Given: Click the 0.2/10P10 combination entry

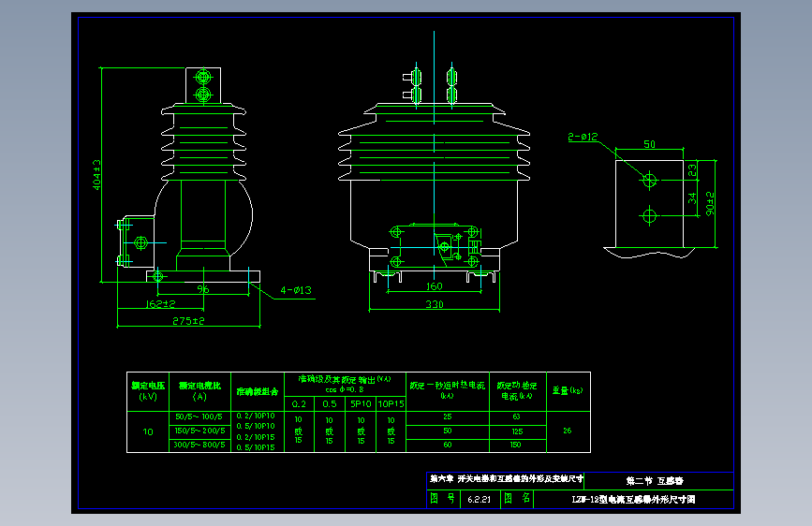Looking at the screenshot, I should pyautogui.click(x=256, y=416).
